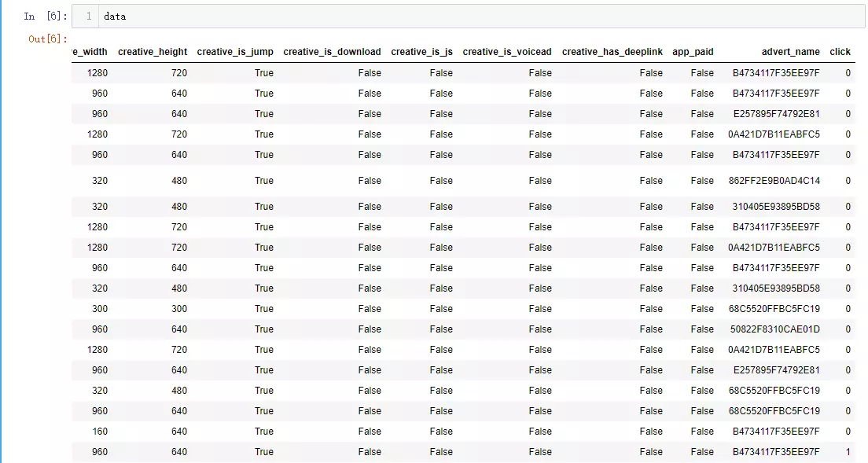Select height 640 in the 50822F8310CAE01D row
The height and width of the screenshot is (463, 868).
(178, 329)
